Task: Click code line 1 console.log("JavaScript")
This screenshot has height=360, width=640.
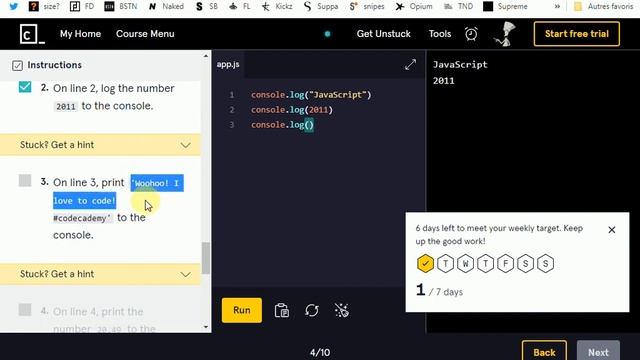Action: coord(311,95)
